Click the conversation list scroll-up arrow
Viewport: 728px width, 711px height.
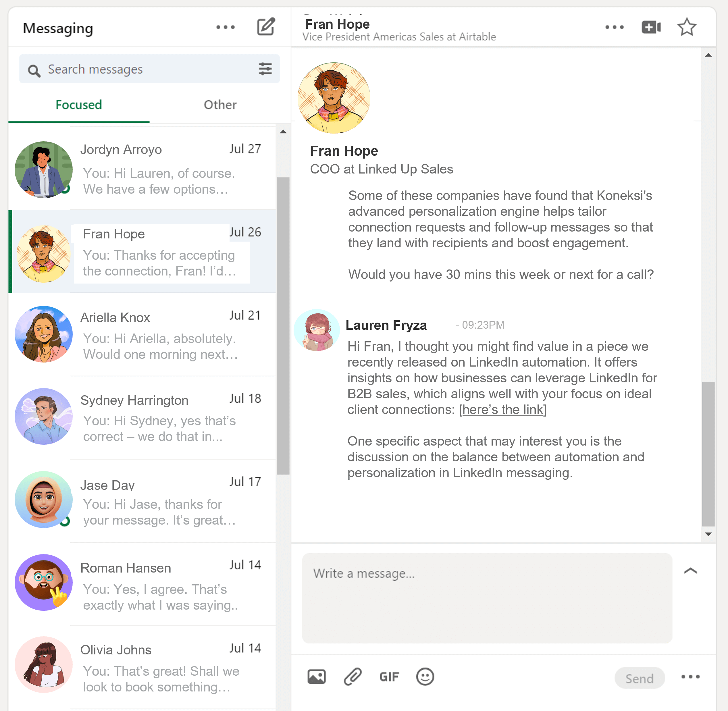(x=283, y=132)
